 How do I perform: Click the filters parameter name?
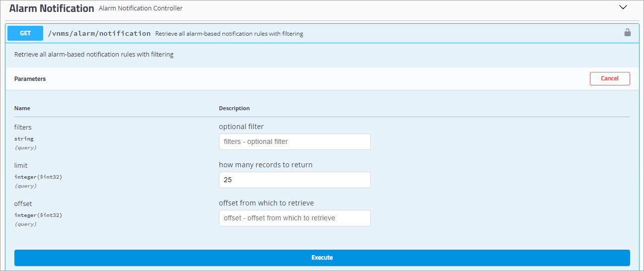coord(23,127)
